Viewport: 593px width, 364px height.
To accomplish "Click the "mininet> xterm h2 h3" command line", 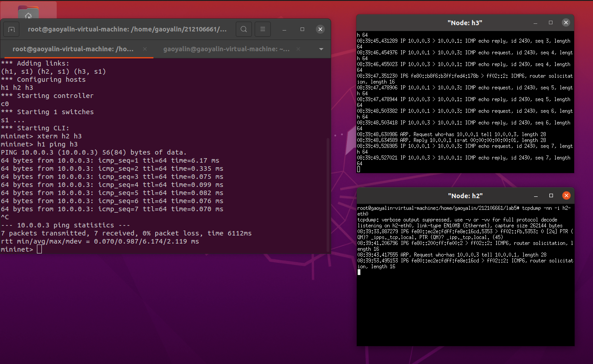I will pyautogui.click(x=41, y=136).
